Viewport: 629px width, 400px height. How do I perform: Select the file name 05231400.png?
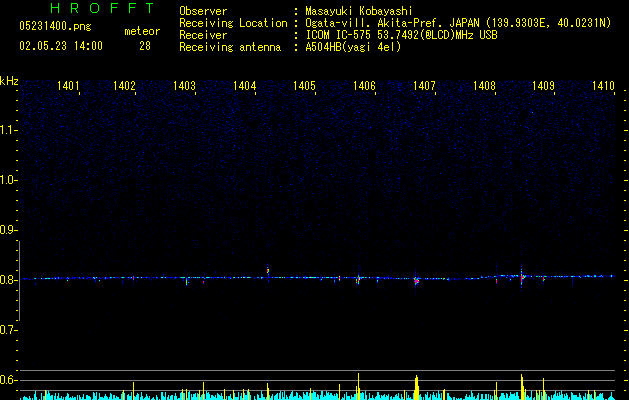(x=55, y=27)
